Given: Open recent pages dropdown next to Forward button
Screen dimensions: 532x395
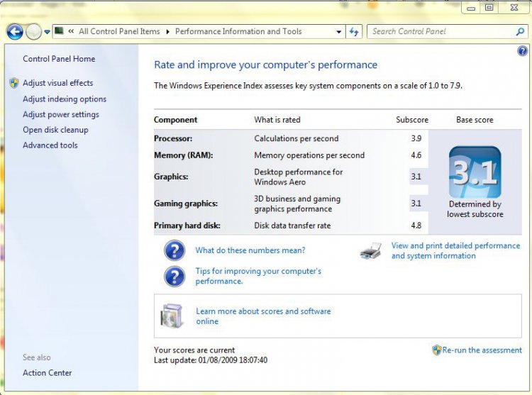Looking at the screenshot, I should point(47,32).
